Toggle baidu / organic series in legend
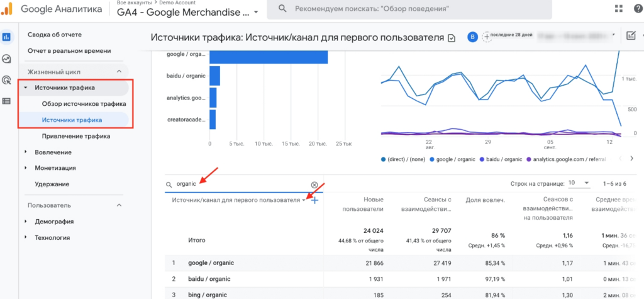 click(x=501, y=159)
